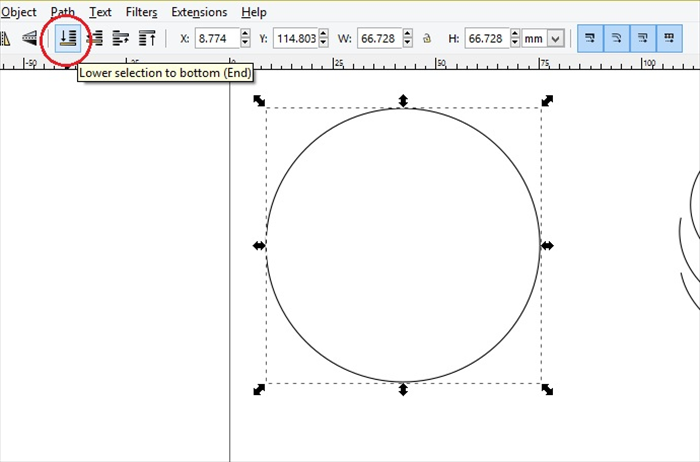The width and height of the screenshot is (700, 462).
Task: Open the Filters menu
Action: [141, 12]
